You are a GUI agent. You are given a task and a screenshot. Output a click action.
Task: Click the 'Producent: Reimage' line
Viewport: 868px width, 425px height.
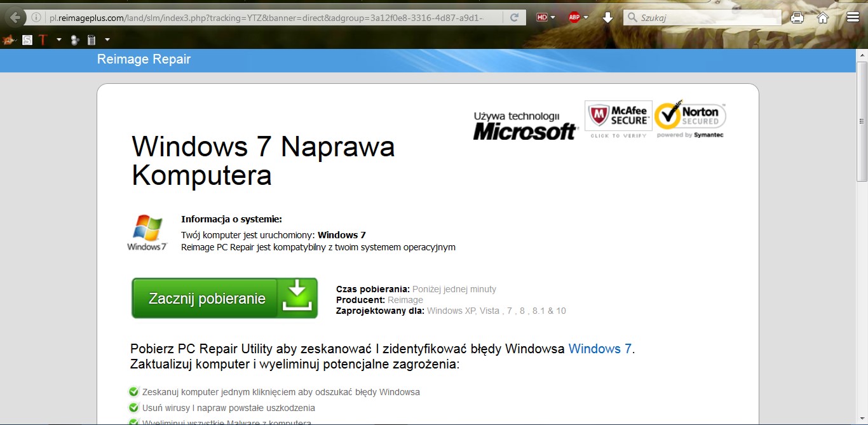379,300
